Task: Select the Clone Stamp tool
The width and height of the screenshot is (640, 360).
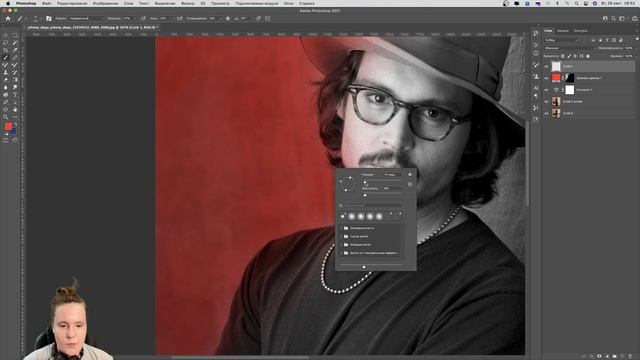Action: [x=6, y=72]
